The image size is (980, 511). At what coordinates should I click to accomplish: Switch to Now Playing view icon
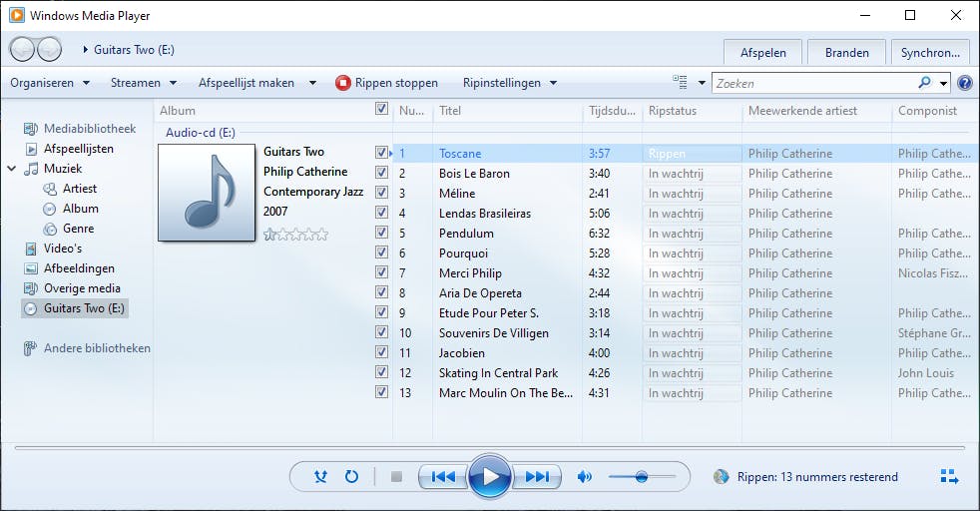click(x=949, y=477)
